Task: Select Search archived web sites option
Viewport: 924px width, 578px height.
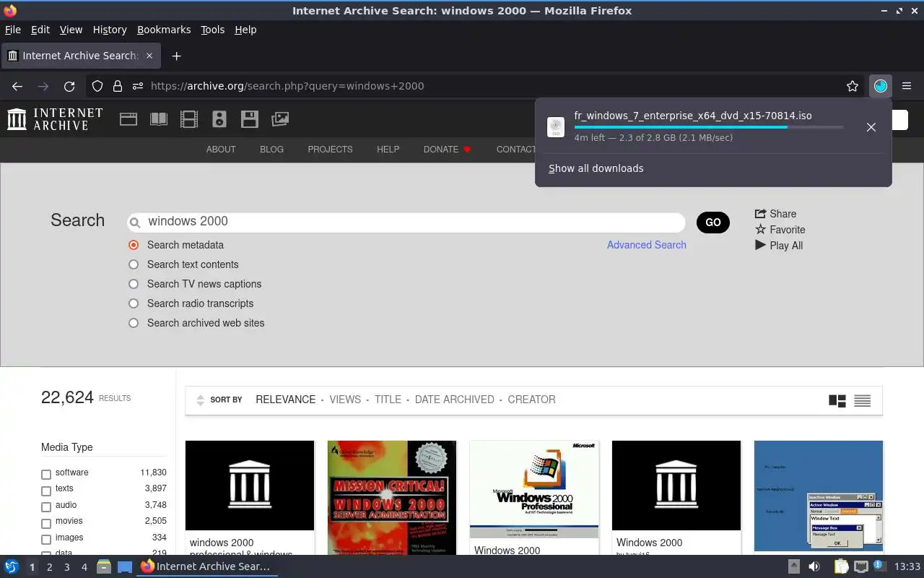Action: 134,323
